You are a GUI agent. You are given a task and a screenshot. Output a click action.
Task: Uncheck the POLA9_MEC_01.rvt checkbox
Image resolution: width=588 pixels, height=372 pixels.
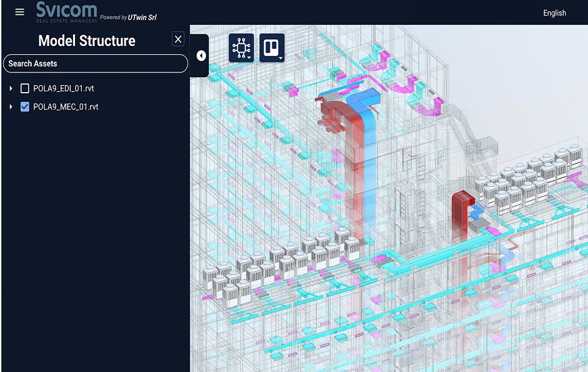25,107
